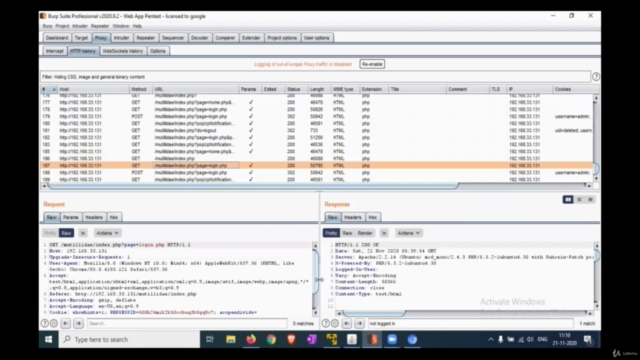Switch to WebSockets history sub-tab

[x=123, y=51]
